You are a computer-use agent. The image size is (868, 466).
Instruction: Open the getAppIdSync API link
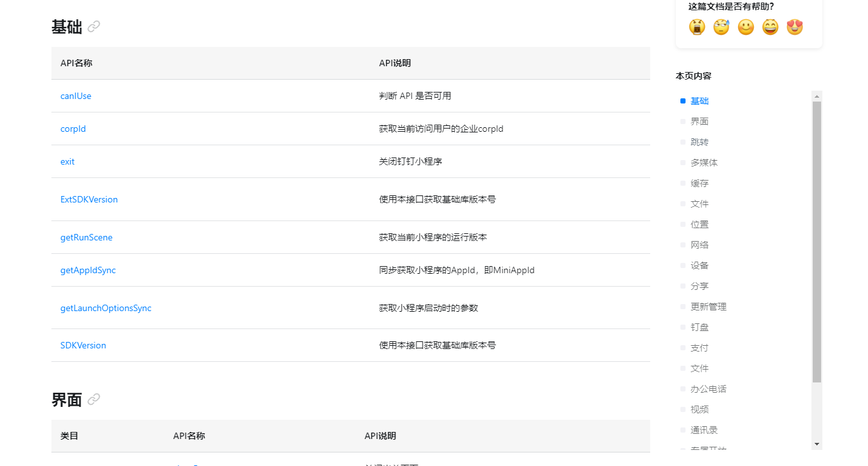(88, 270)
